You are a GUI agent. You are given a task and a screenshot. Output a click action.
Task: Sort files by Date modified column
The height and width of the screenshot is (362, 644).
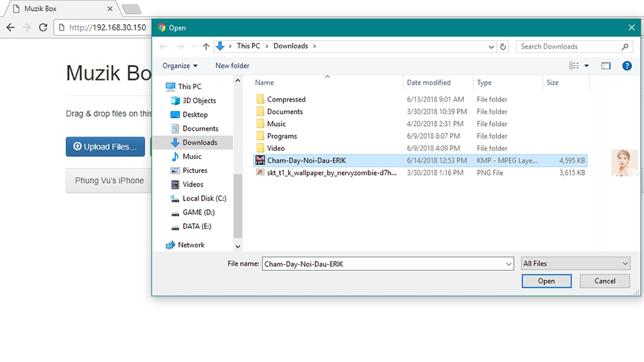coord(429,82)
